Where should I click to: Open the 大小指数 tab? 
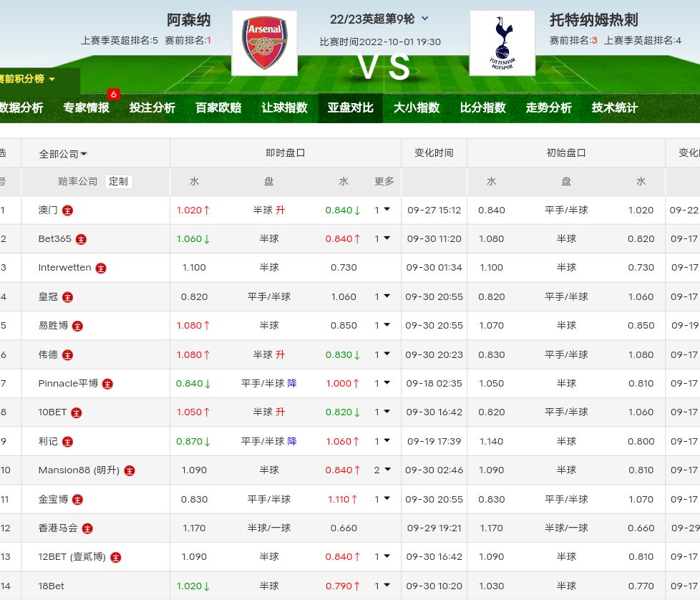pyautogui.click(x=416, y=108)
